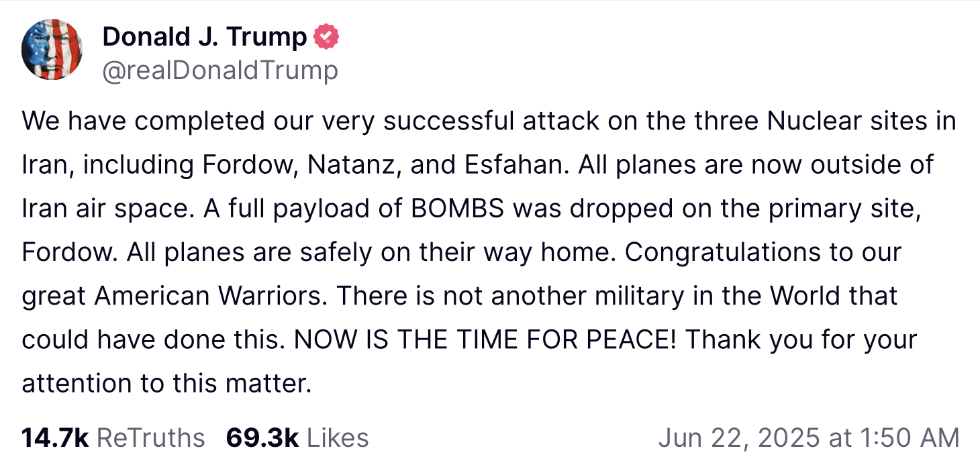Click the words Nuclear sites

(x=846, y=121)
